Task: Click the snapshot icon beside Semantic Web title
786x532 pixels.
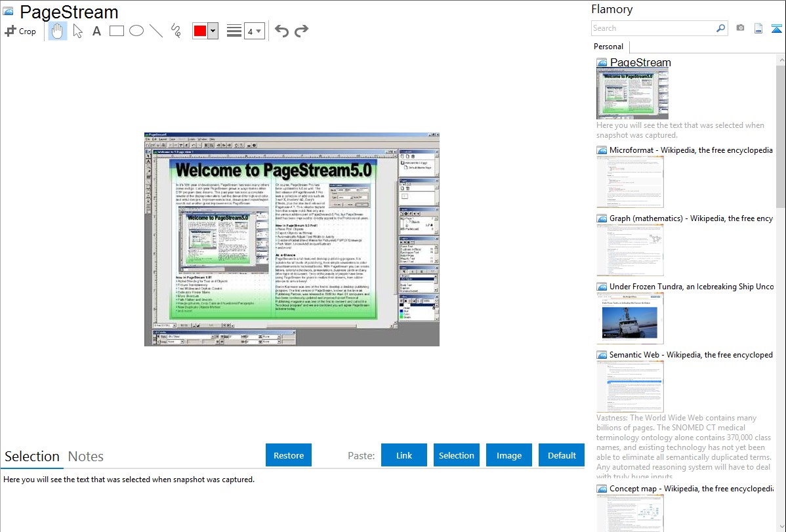Action: pos(602,355)
